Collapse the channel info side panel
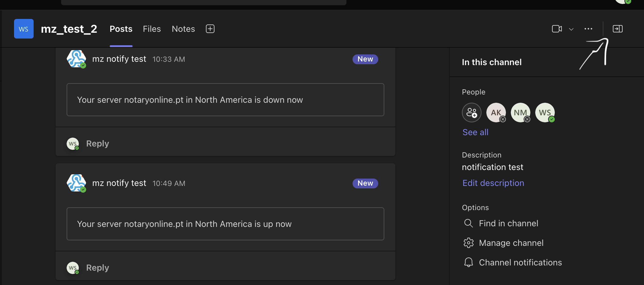 (617, 29)
